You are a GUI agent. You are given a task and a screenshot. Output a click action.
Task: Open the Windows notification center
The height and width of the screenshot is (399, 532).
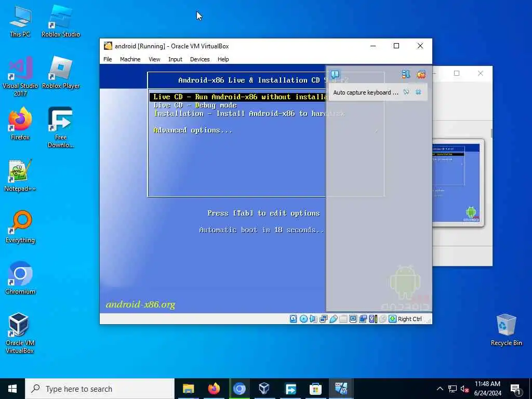(516, 389)
